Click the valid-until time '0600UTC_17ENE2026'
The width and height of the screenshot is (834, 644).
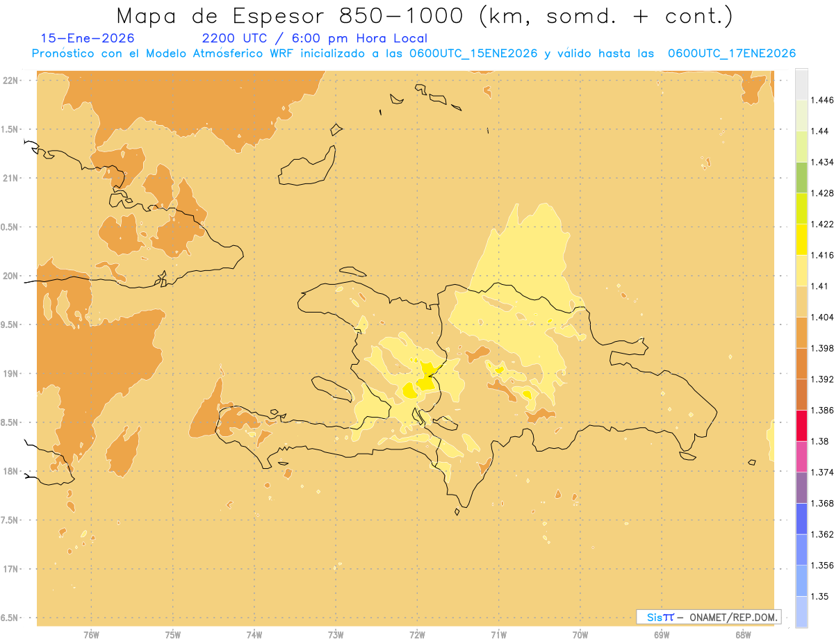tap(732, 53)
